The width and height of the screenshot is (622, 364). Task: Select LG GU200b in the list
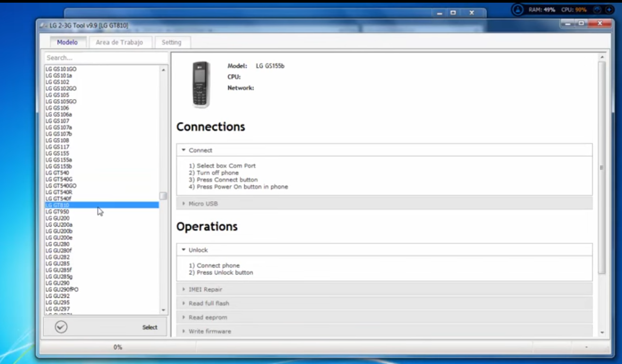(x=102, y=231)
